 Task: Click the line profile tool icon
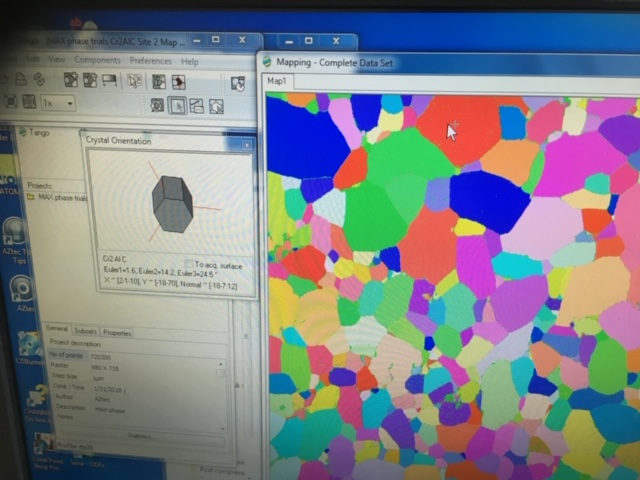[197, 106]
